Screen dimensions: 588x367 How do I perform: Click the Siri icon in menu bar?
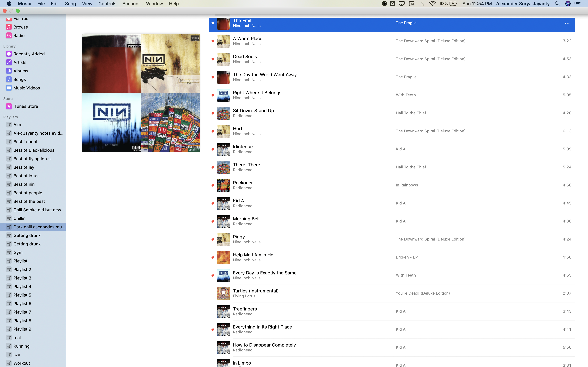pyautogui.click(x=568, y=4)
